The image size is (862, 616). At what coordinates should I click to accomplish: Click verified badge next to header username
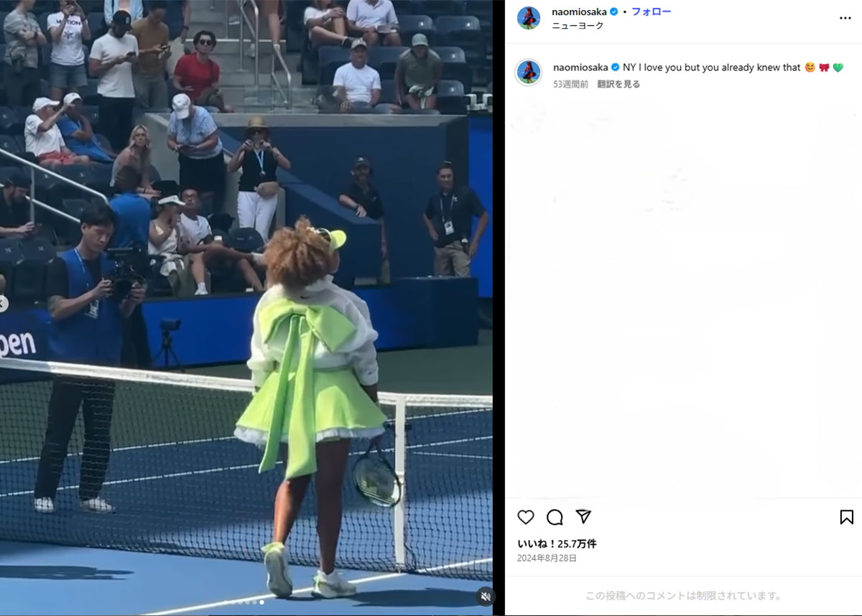point(614,11)
